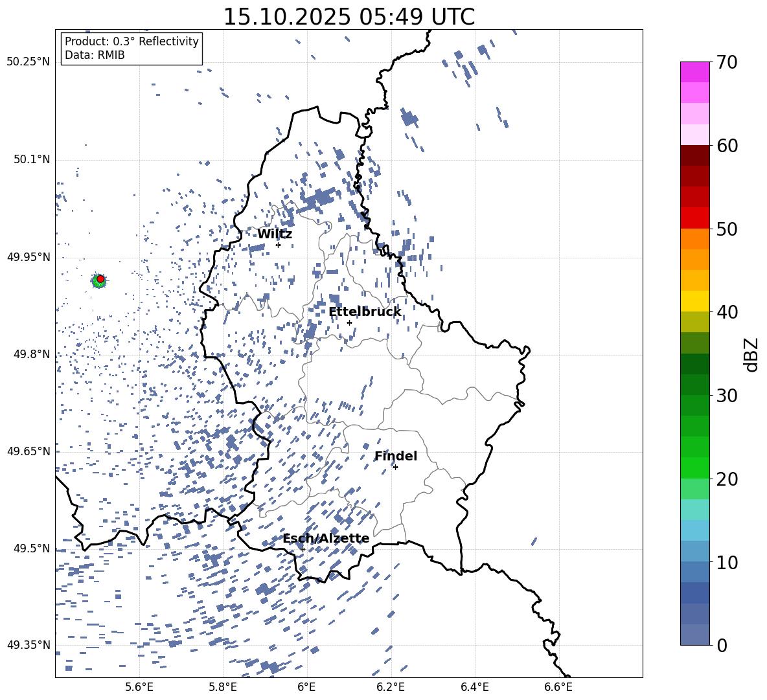The width and height of the screenshot is (767, 700).
Task: Click the Ettelbruck city label
Action: pos(365,312)
